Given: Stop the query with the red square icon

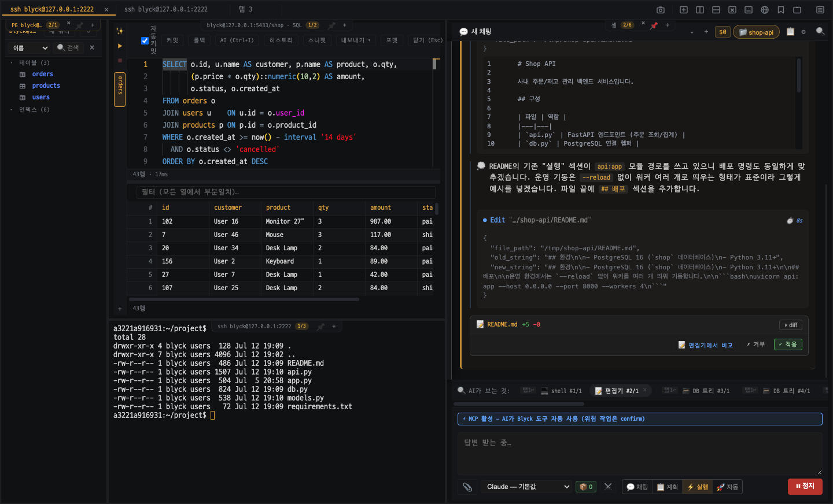Looking at the screenshot, I should click(120, 60).
